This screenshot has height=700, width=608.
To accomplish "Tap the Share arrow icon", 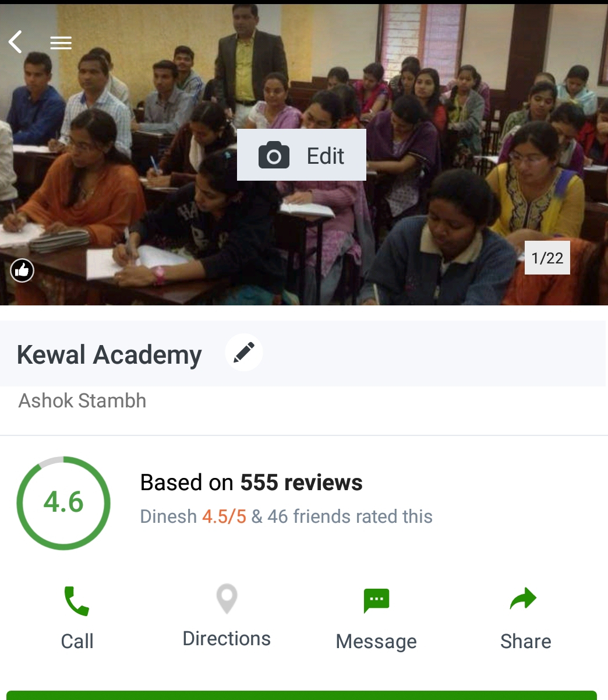I will coord(523,599).
